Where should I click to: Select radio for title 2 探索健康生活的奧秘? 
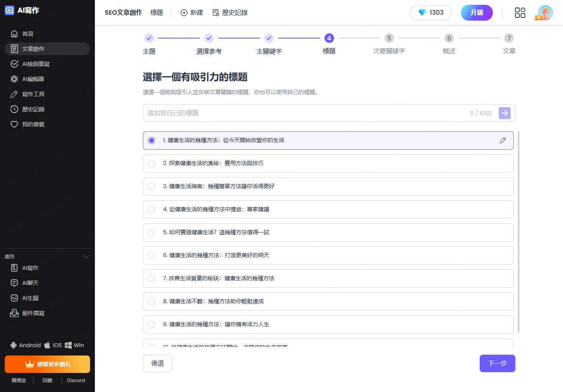point(152,163)
